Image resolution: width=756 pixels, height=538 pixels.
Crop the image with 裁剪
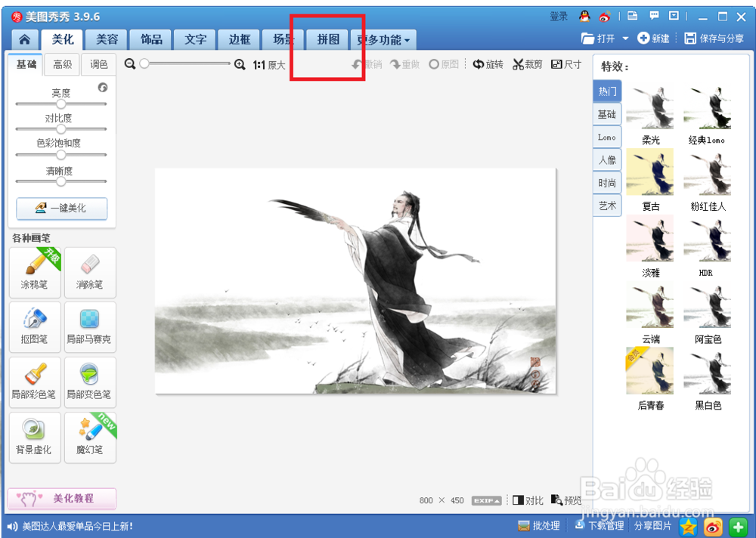point(528,64)
